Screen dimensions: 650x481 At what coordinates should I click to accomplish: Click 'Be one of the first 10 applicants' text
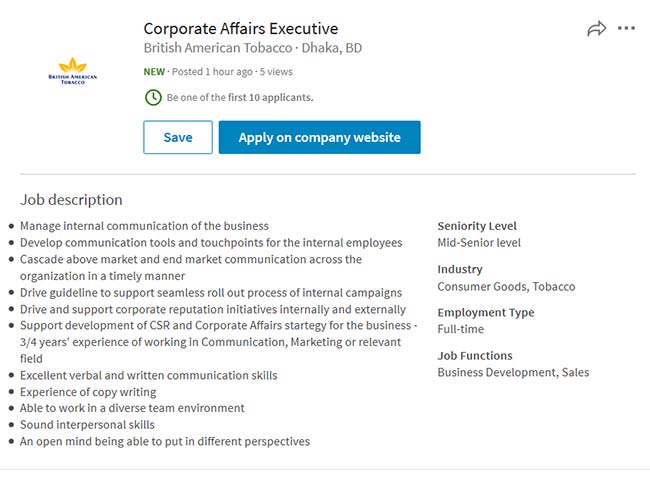click(240, 97)
